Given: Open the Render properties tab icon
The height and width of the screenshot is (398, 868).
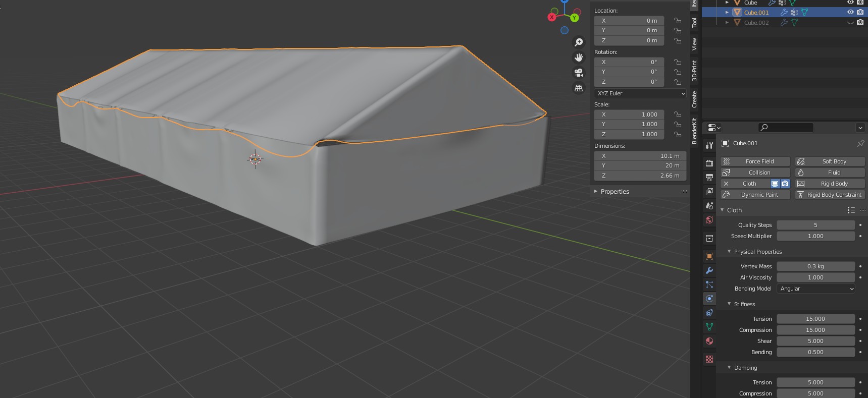Looking at the screenshot, I should coord(709,163).
